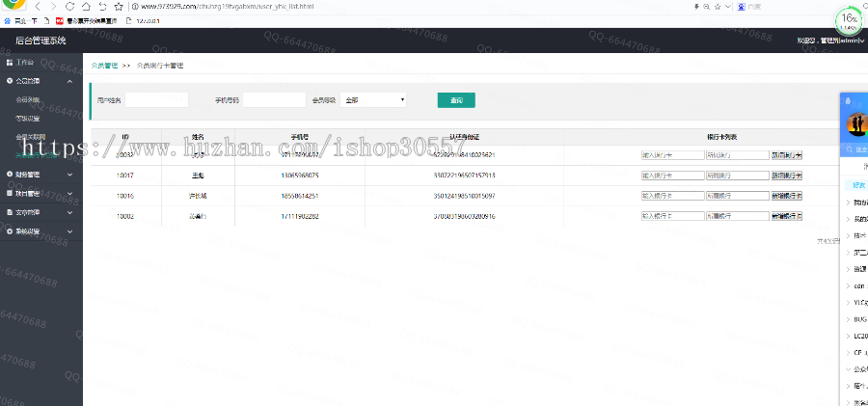Viewport: 868px width, 406px height.
Task: Click the bank card number field in first row
Action: point(672,155)
